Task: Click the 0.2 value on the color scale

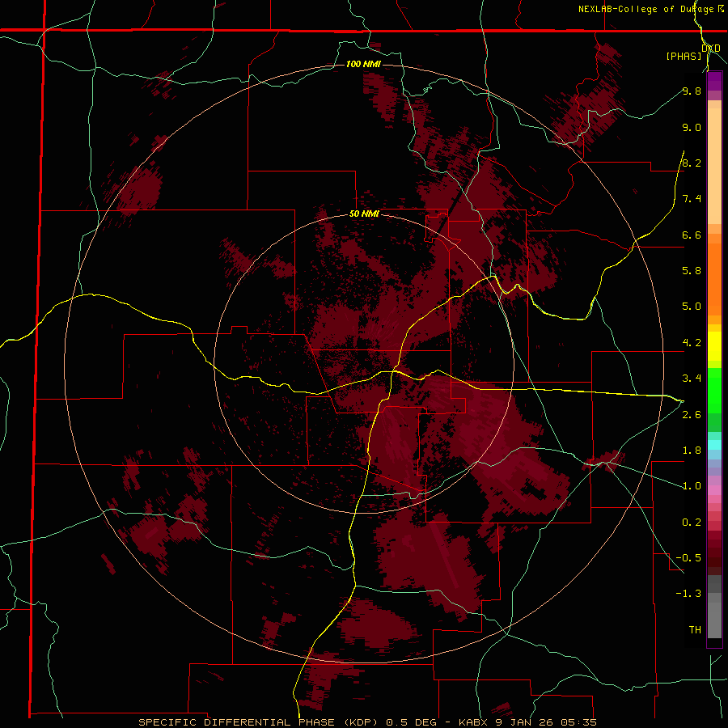Action: [x=692, y=523]
